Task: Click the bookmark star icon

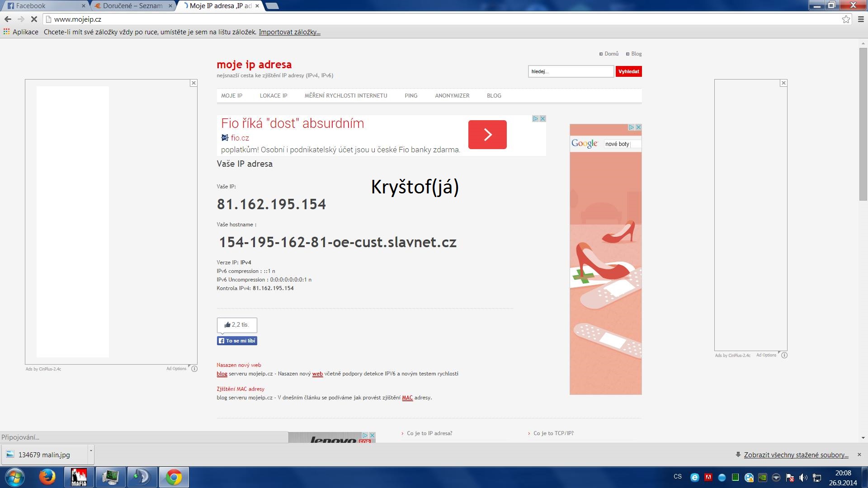Action: (846, 19)
